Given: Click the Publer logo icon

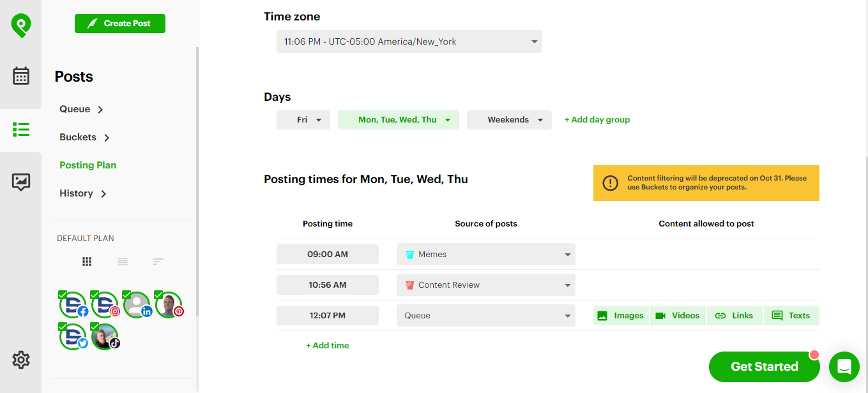Looking at the screenshot, I should pos(20,27).
